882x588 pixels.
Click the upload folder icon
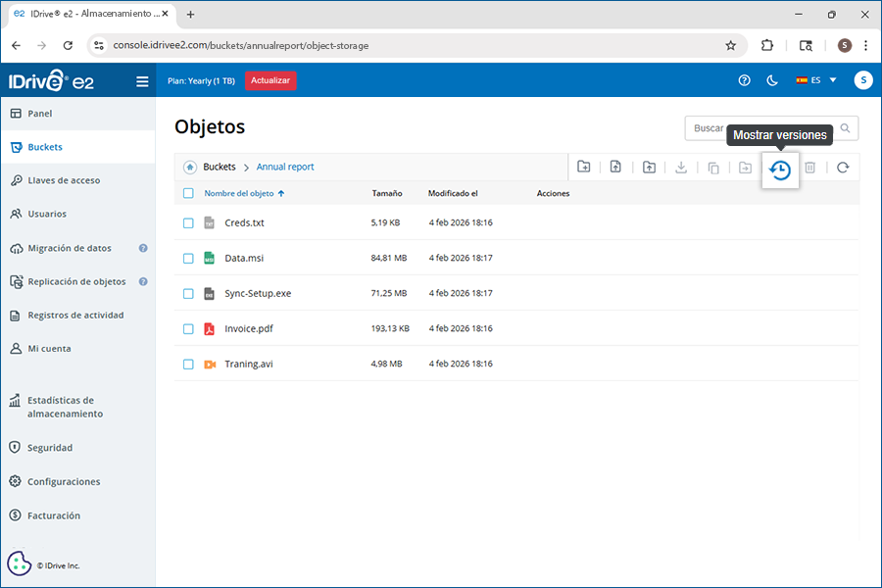pyautogui.click(x=649, y=168)
